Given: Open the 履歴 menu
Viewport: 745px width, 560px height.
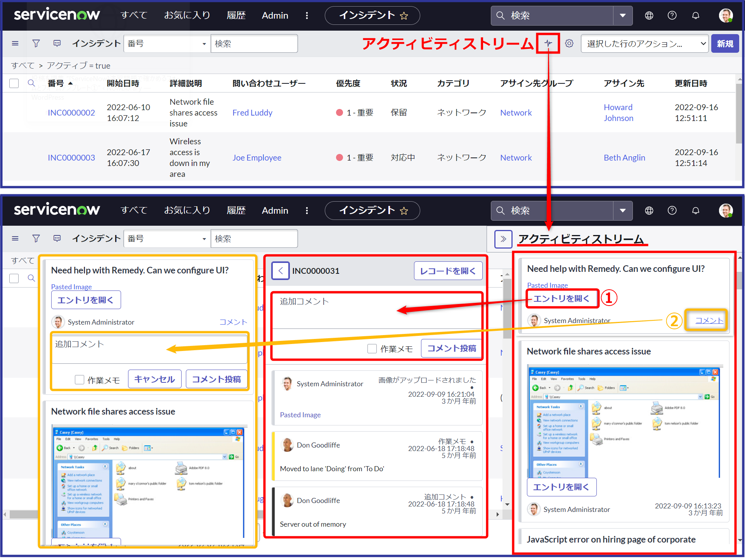Looking at the screenshot, I should [x=236, y=16].
